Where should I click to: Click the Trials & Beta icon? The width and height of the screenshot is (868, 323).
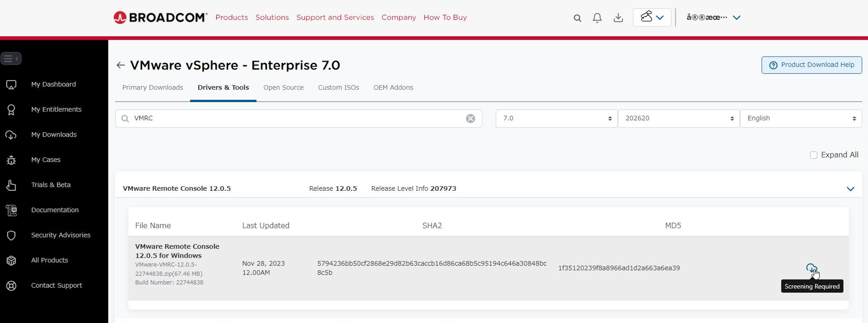click(11, 185)
